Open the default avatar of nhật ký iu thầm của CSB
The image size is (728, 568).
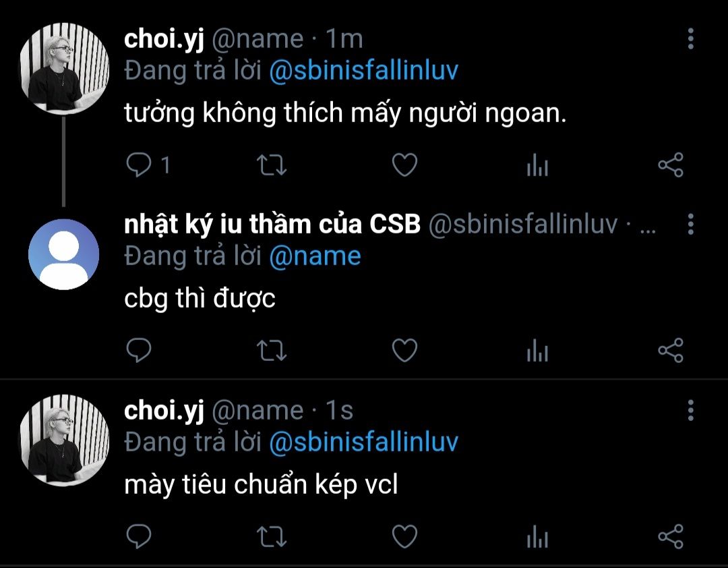point(63,254)
